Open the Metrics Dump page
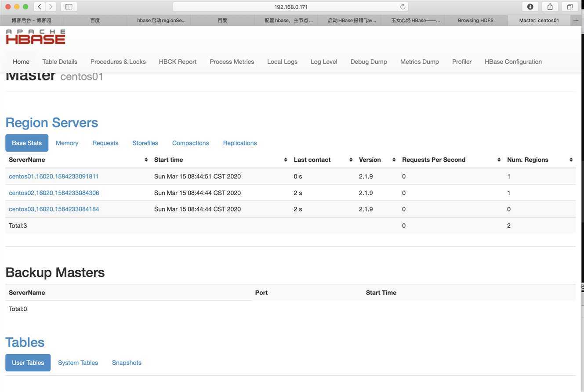This screenshot has width=584, height=392. point(420,62)
